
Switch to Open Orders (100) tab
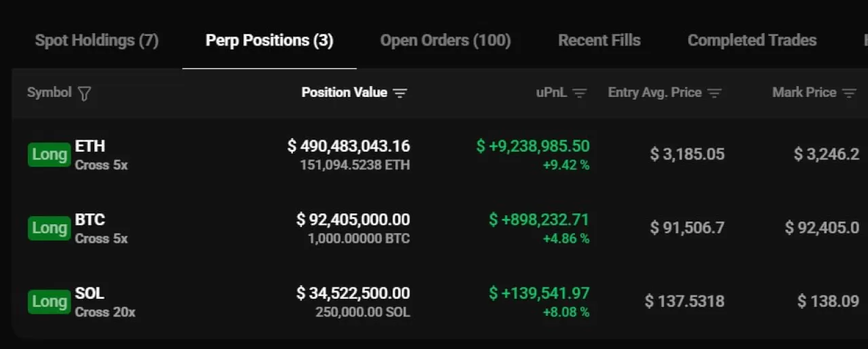445,41
